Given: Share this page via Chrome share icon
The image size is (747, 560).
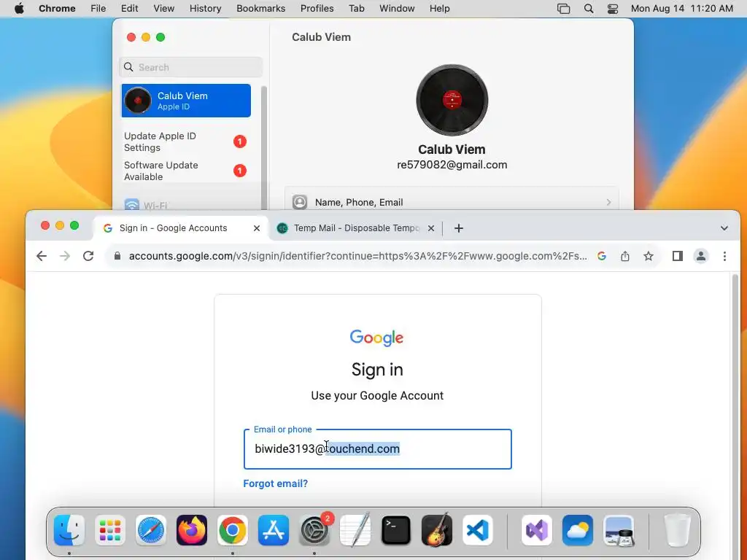Looking at the screenshot, I should point(625,256).
